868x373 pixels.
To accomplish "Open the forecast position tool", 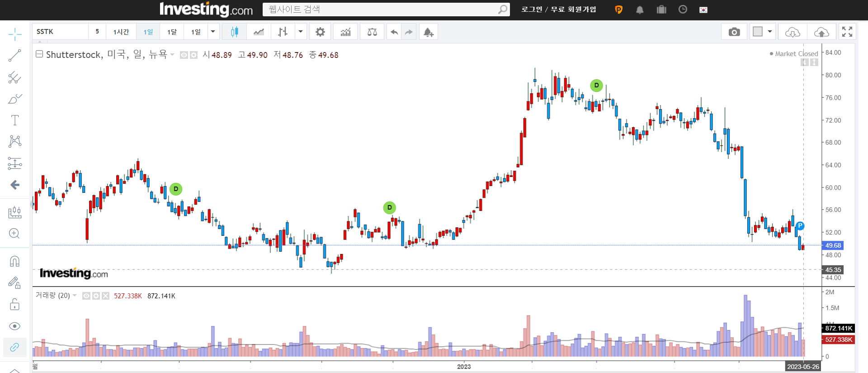I will (x=14, y=163).
